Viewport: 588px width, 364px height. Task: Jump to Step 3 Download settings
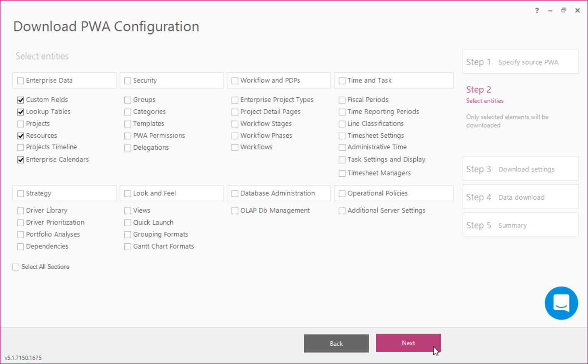pyautogui.click(x=520, y=168)
